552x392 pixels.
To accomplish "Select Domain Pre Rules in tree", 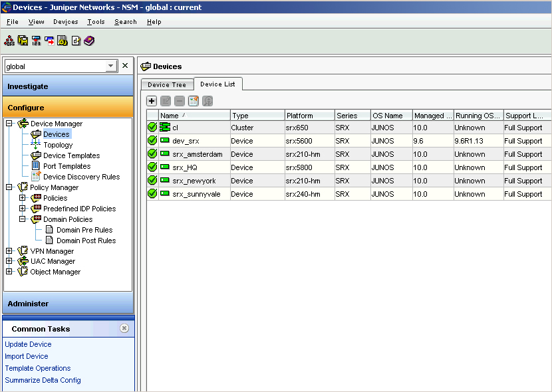I will pyautogui.click(x=84, y=230).
